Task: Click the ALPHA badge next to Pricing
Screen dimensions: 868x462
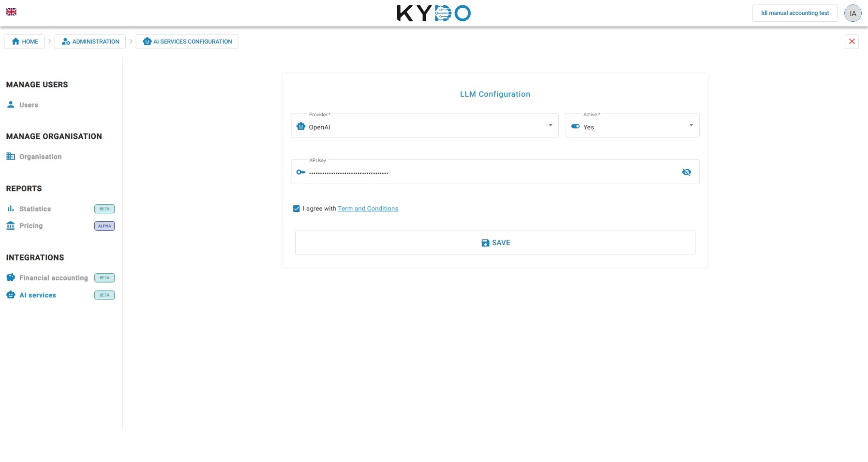Action: [105, 226]
